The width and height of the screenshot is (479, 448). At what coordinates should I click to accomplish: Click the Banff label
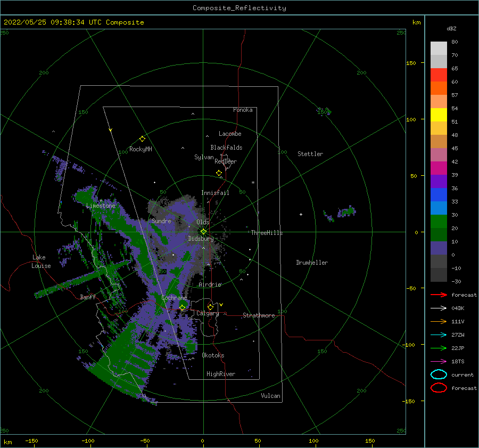[88, 297]
